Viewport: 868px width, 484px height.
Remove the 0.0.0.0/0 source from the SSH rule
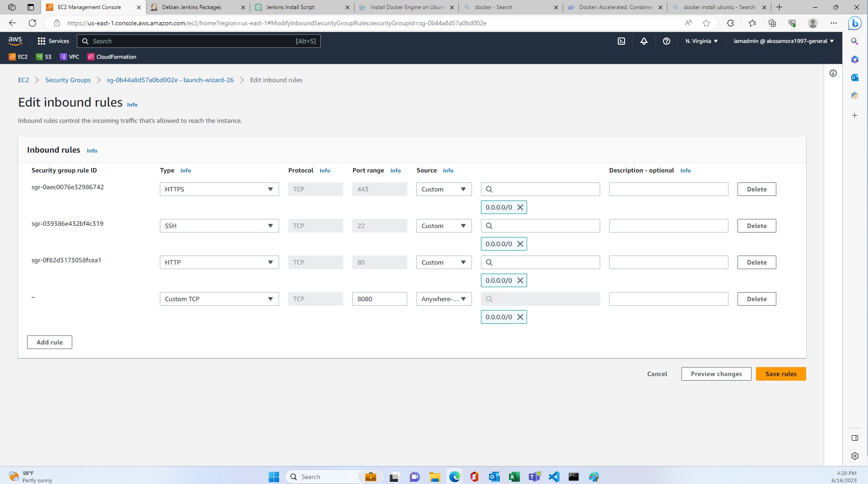click(520, 244)
